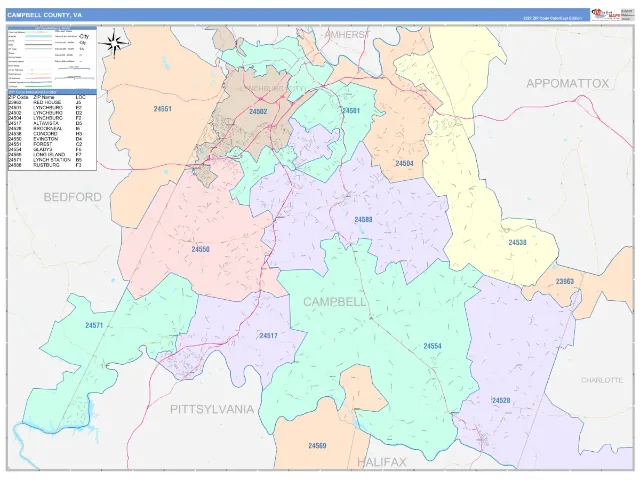Click the APPOMATTOX county label
The image size is (640, 480).
pos(567,84)
